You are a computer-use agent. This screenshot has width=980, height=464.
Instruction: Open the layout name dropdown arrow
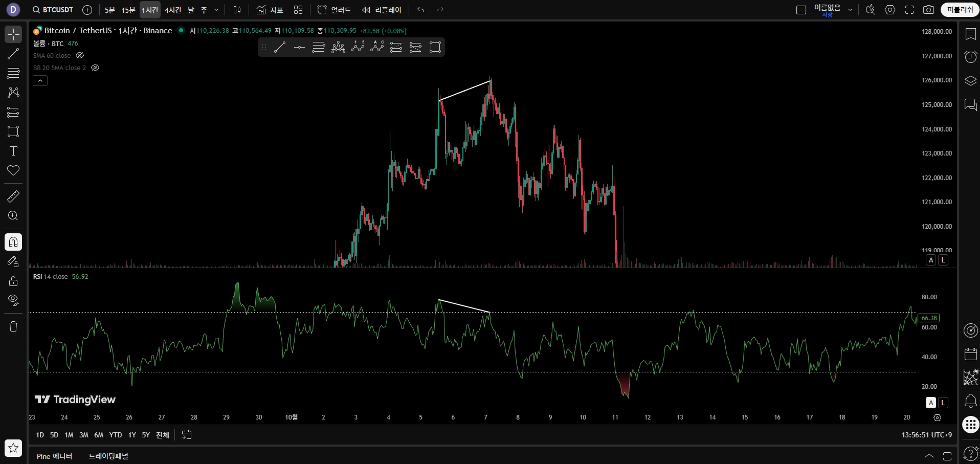pos(850,10)
